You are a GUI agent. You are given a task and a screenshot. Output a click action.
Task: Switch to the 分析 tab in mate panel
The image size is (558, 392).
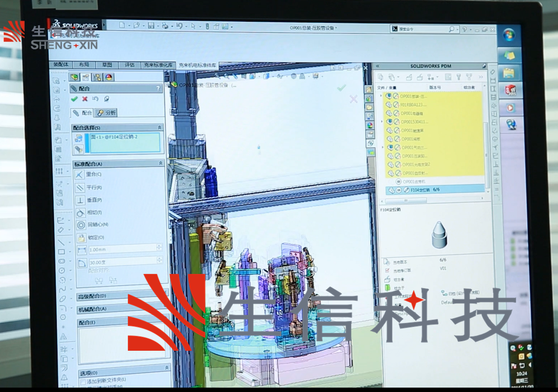click(106, 113)
